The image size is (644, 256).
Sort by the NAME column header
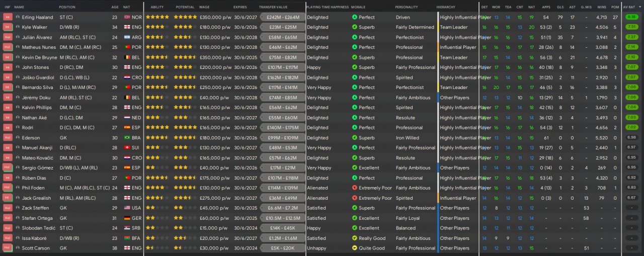pos(19,7)
